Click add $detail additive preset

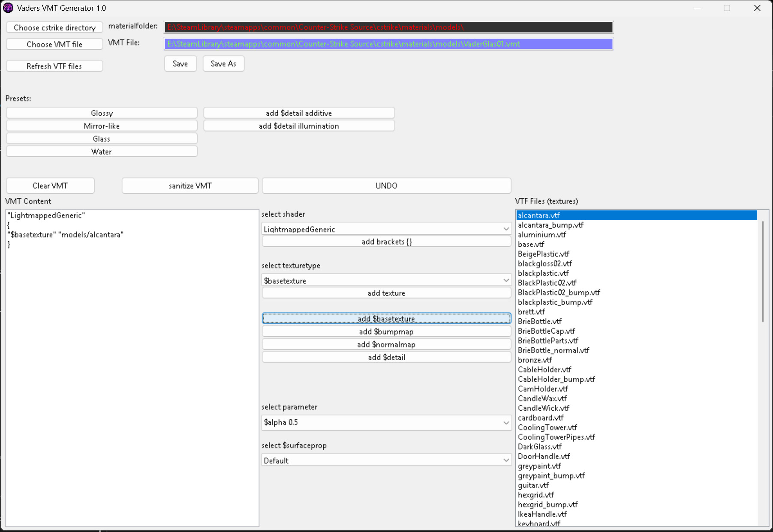click(x=299, y=113)
